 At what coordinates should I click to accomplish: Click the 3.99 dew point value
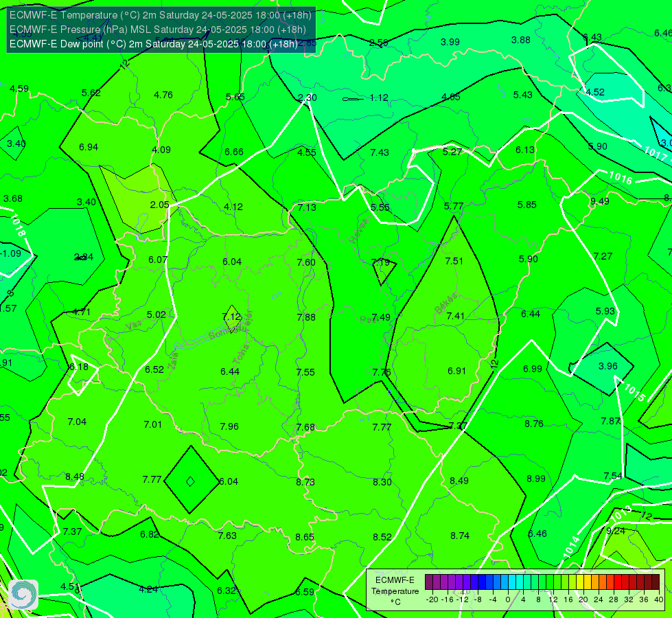tap(450, 42)
